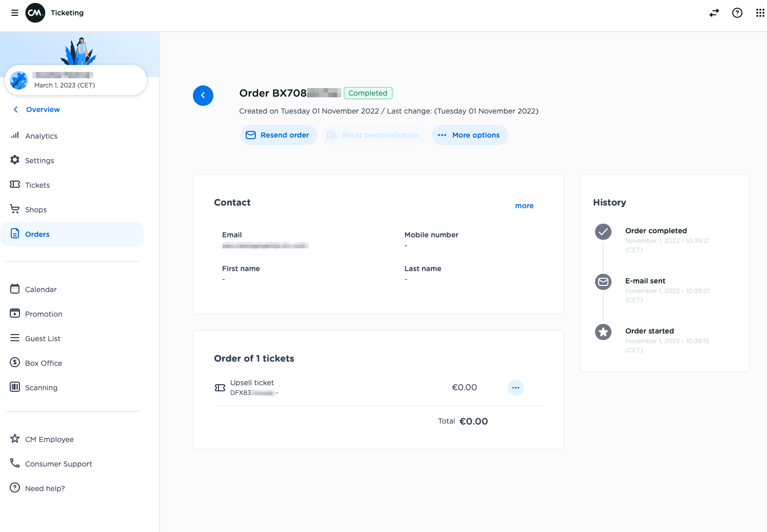
Task: Open the apps grid launcher
Action: (x=760, y=13)
